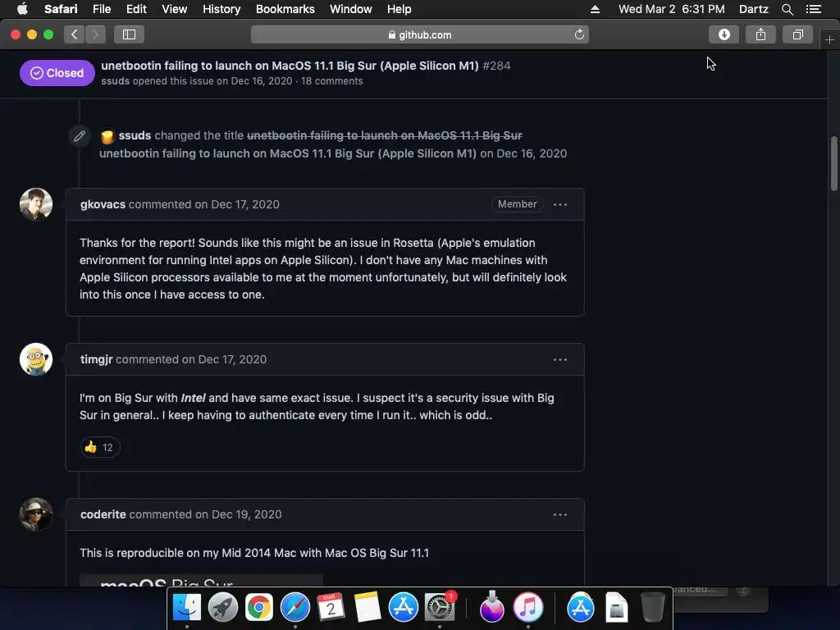The image size is (840, 630).
Task: Open Spotlight search magnifier icon
Action: click(787, 9)
